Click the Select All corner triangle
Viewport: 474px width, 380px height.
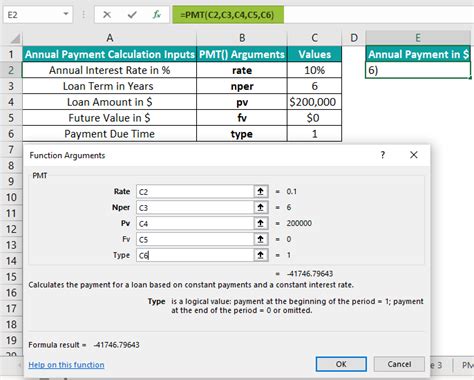coord(15,38)
